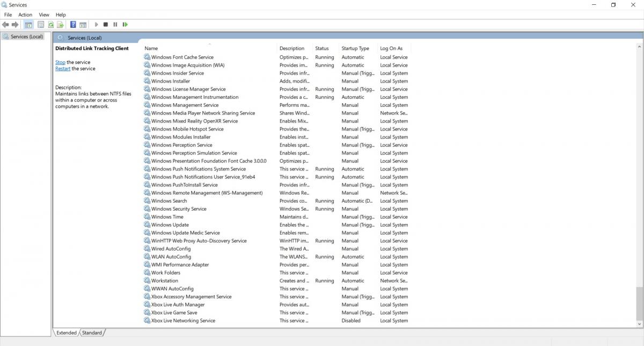Click gear icon beside Xbox Live Game Save

tap(147, 313)
